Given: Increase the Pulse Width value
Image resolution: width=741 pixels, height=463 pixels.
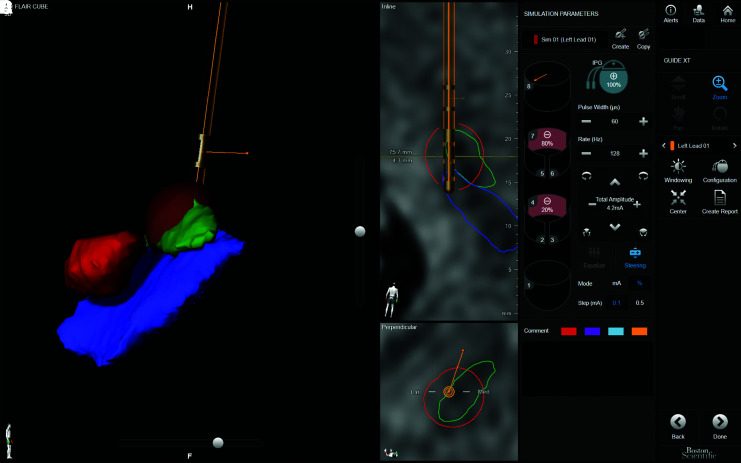Looking at the screenshot, I should (643, 121).
